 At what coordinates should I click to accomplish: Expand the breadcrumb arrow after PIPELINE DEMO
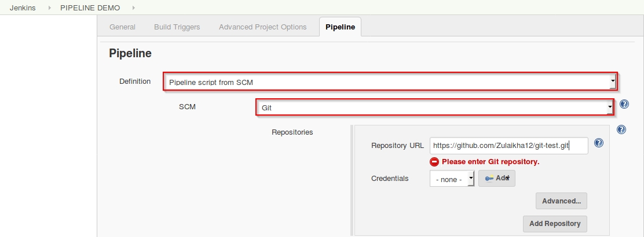[x=134, y=8]
